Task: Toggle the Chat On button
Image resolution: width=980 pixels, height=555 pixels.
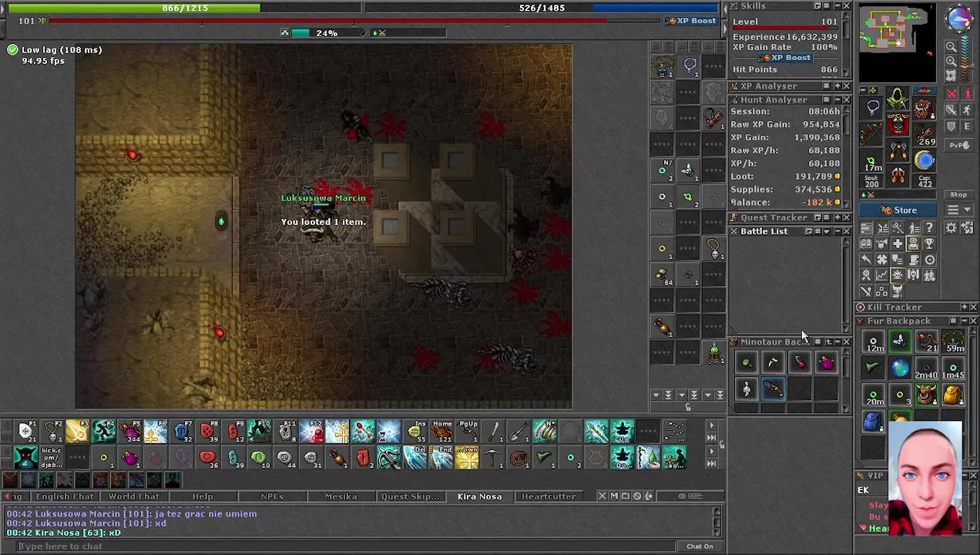Action: [x=700, y=547]
